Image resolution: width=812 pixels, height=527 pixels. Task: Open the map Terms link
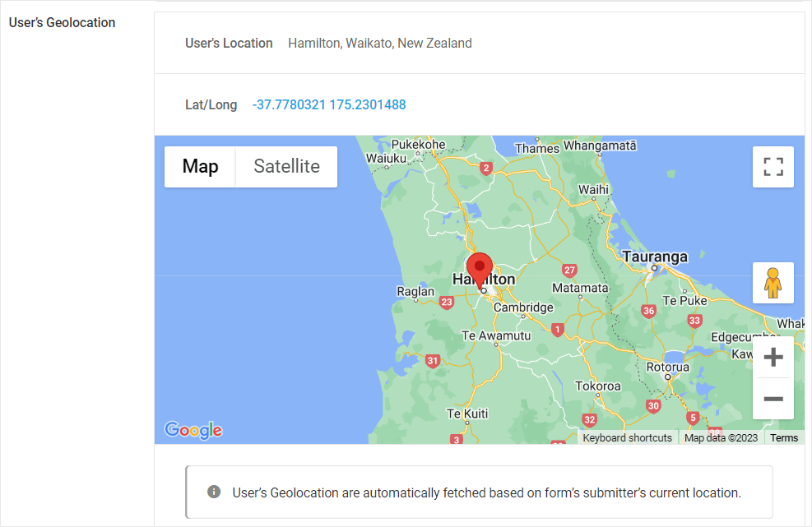tap(783, 438)
